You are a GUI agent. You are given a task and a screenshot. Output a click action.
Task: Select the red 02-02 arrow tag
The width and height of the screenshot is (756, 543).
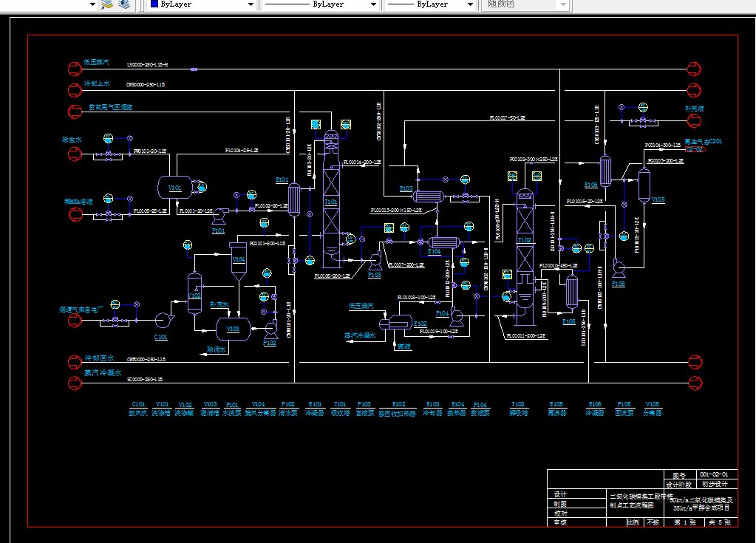(x=695, y=149)
